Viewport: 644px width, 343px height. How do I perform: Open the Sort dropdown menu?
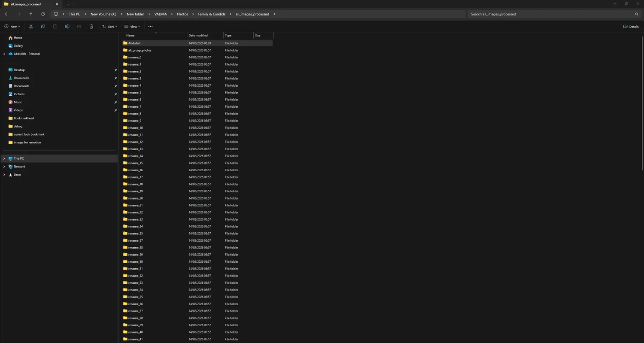click(109, 27)
